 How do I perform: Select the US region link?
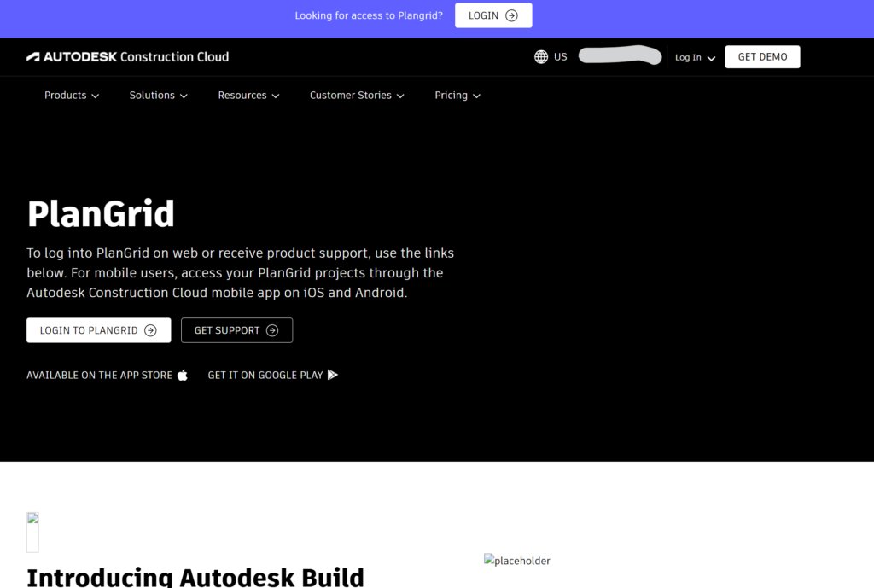click(560, 57)
